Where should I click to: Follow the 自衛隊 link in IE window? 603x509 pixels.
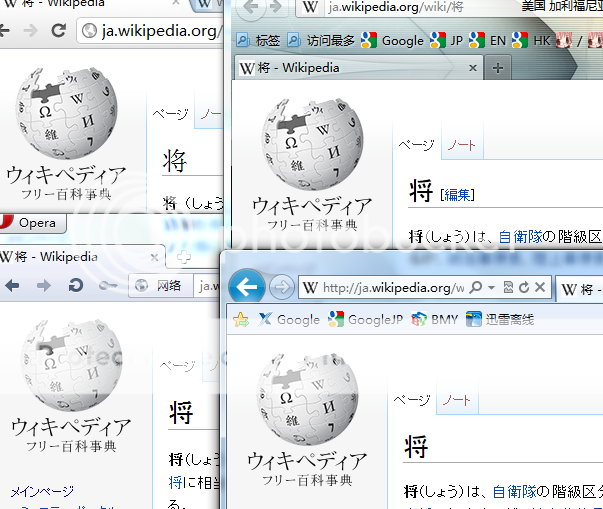click(x=514, y=492)
